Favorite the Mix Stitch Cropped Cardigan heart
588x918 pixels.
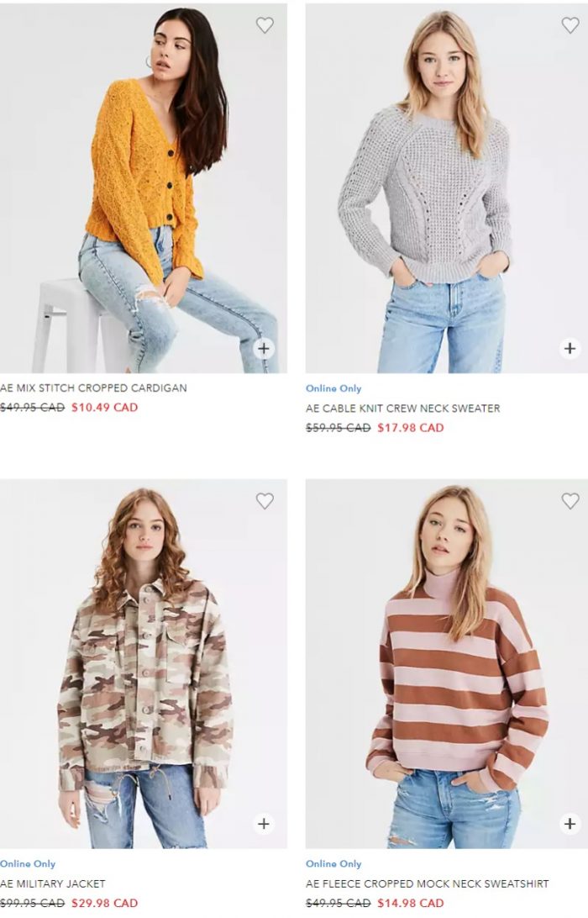tap(265, 25)
